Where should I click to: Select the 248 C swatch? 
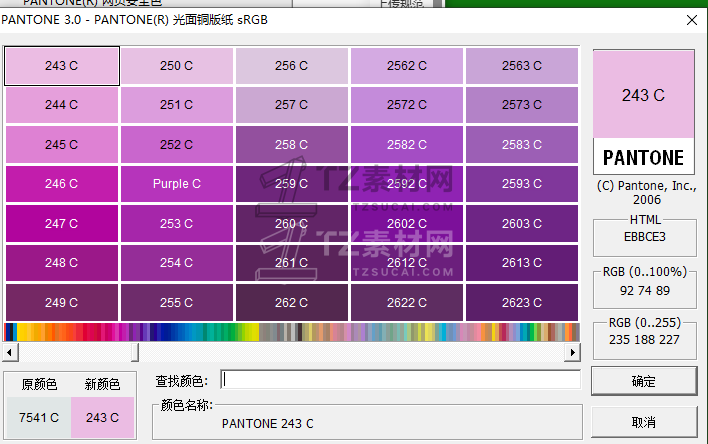pyautogui.click(x=62, y=263)
